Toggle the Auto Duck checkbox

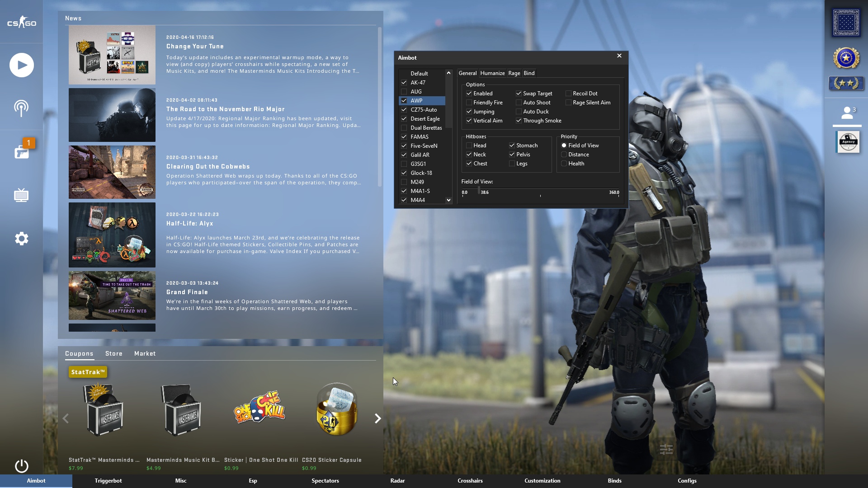tap(519, 112)
